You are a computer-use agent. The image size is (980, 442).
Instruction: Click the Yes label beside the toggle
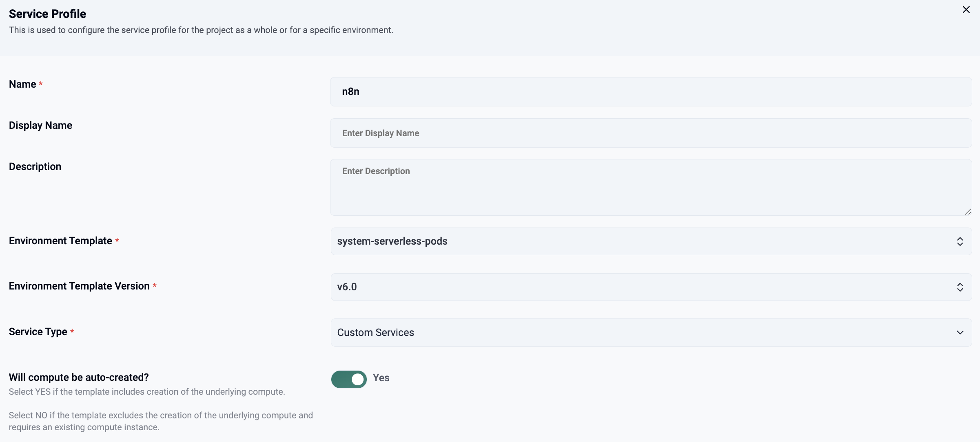(381, 378)
